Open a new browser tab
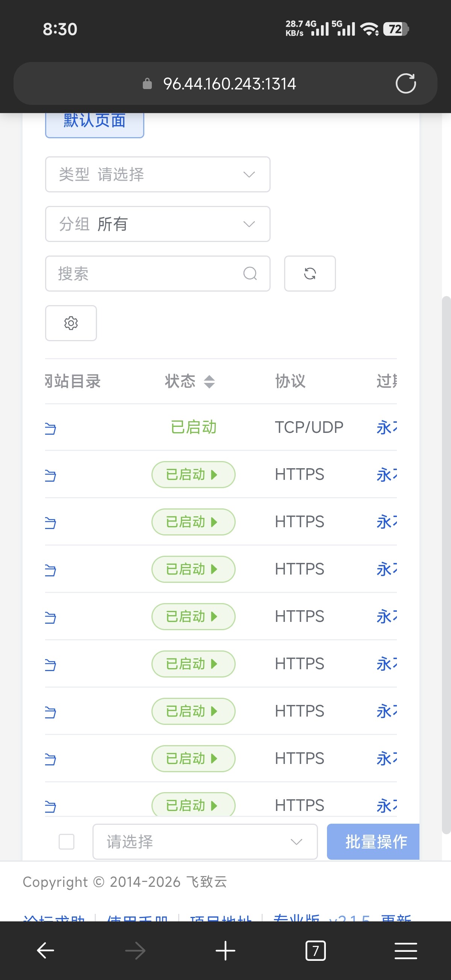Image resolution: width=451 pixels, height=980 pixels. (x=225, y=951)
